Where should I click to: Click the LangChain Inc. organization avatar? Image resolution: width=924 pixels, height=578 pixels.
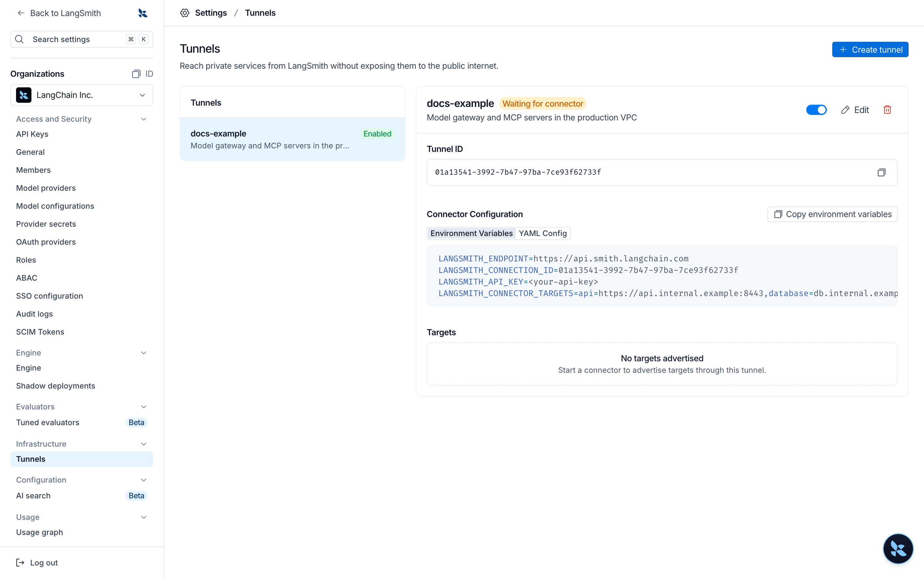click(x=24, y=95)
